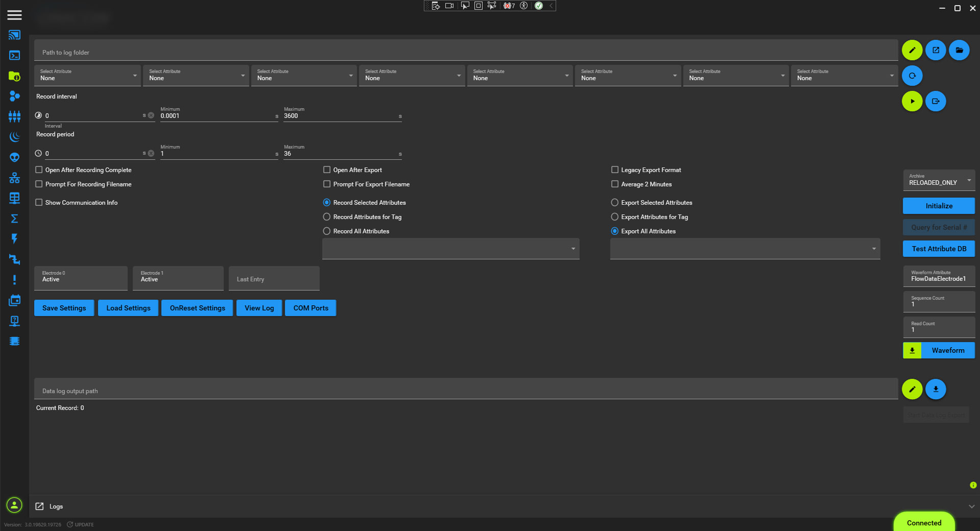
Task: Click the terminal console sidebar icon
Action: coord(14,55)
